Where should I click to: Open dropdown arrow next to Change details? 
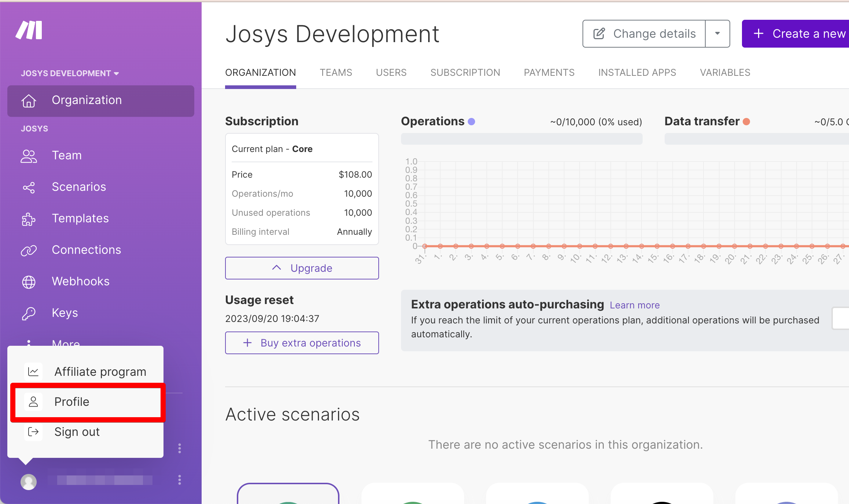pyautogui.click(x=717, y=34)
